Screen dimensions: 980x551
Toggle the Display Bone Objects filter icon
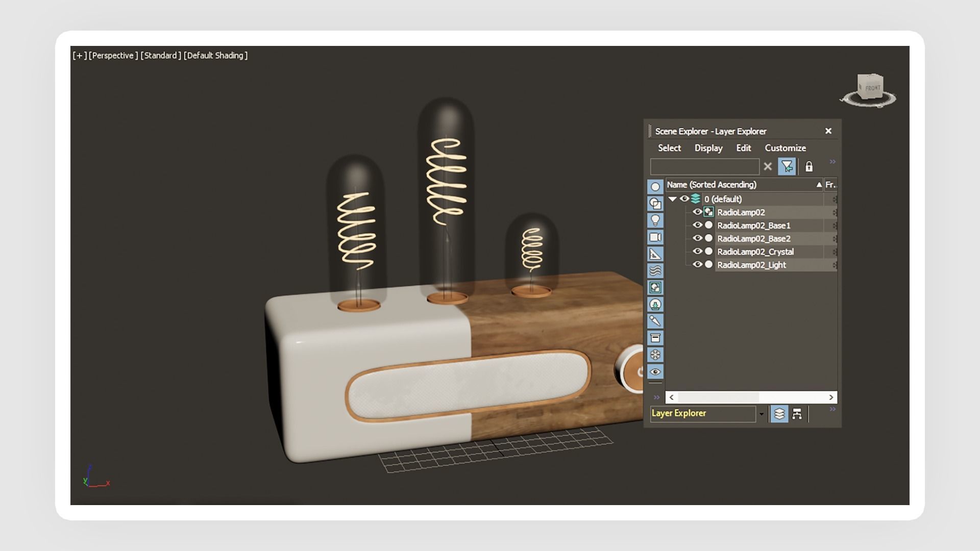[x=655, y=321]
